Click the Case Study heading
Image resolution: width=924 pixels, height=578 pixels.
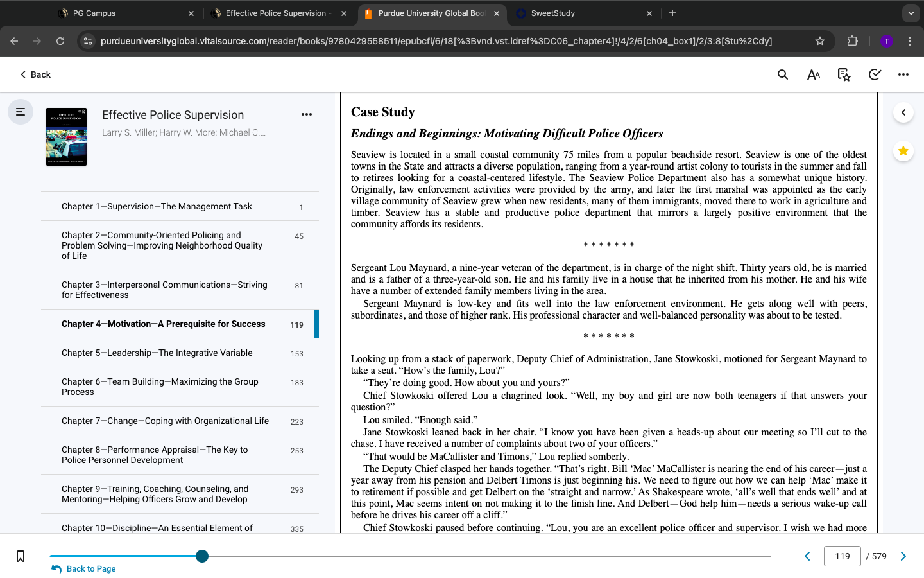[x=383, y=112]
